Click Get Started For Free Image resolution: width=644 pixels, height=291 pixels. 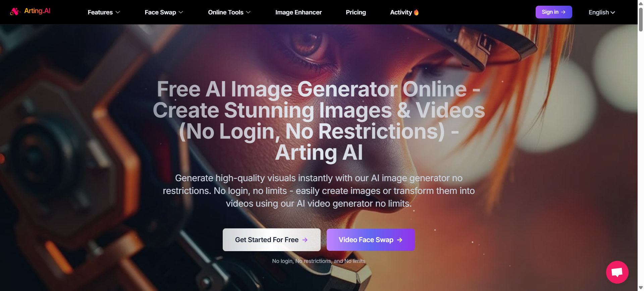[267, 240]
